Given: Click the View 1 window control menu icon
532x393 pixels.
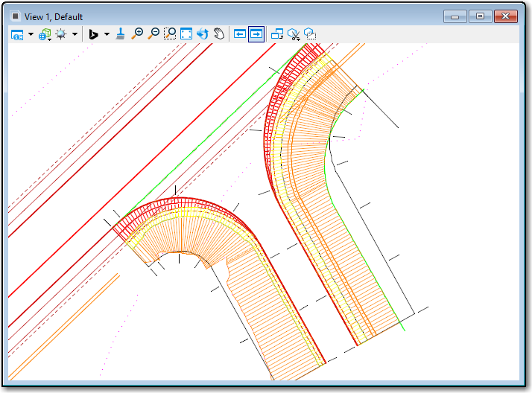Looking at the screenshot, I should pos(15,16).
